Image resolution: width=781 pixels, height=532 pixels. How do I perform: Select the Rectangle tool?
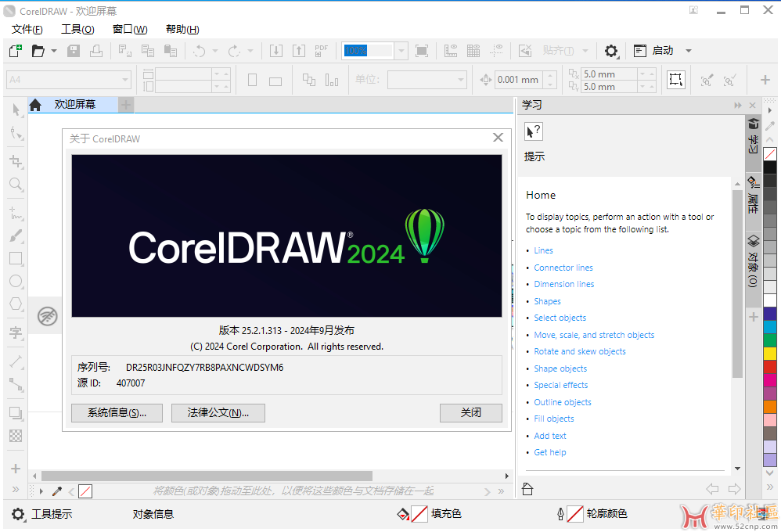(x=16, y=258)
